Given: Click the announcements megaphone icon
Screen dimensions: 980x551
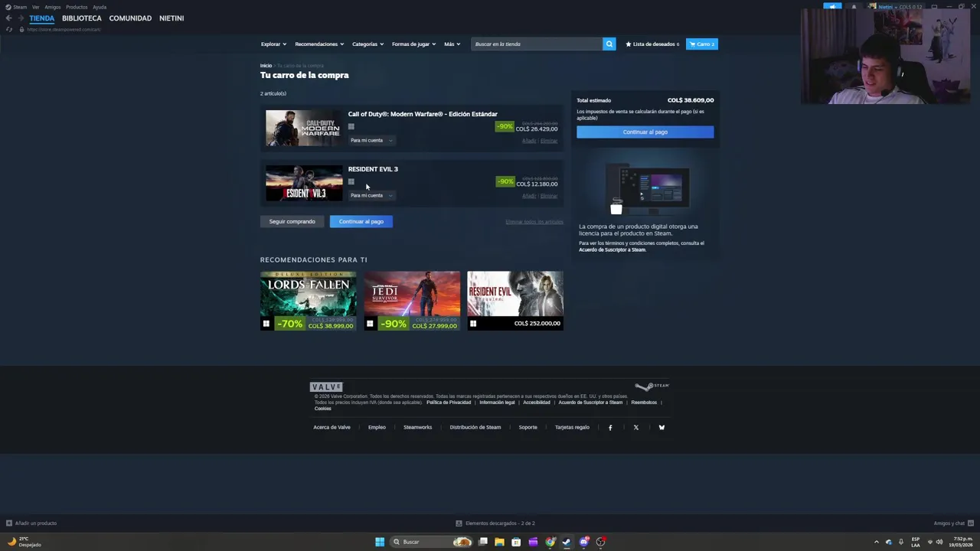Looking at the screenshot, I should pos(832,7).
